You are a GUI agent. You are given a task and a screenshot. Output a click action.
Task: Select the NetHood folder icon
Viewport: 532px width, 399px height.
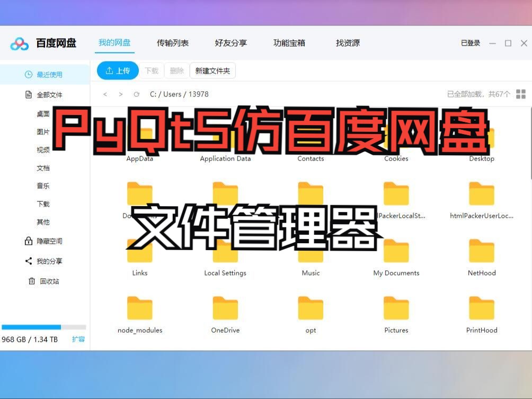tap(482, 251)
